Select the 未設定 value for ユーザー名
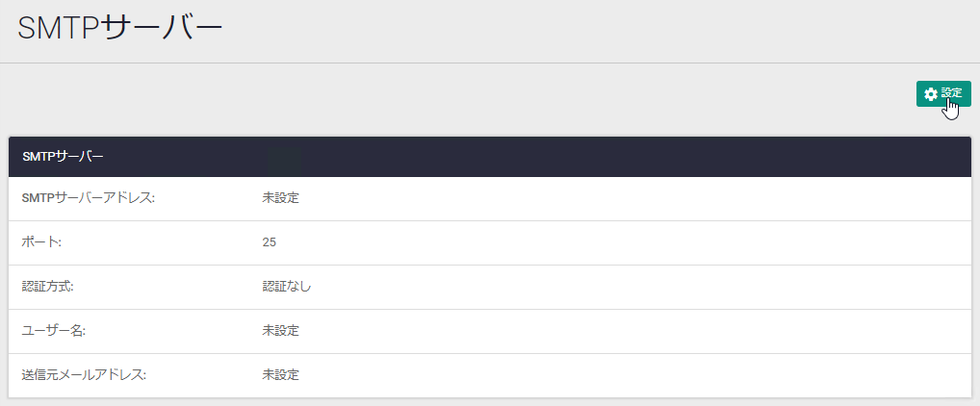Viewport: 980px width, 406px height. click(281, 331)
